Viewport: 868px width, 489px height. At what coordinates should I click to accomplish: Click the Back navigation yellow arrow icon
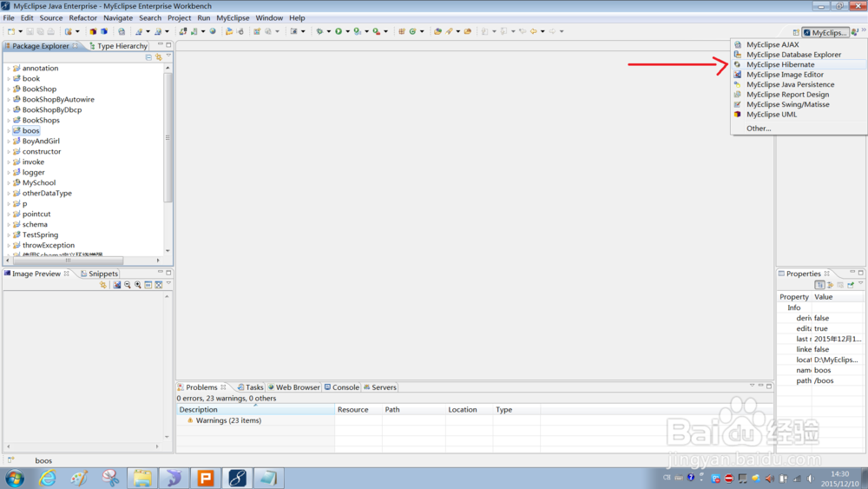(x=534, y=31)
